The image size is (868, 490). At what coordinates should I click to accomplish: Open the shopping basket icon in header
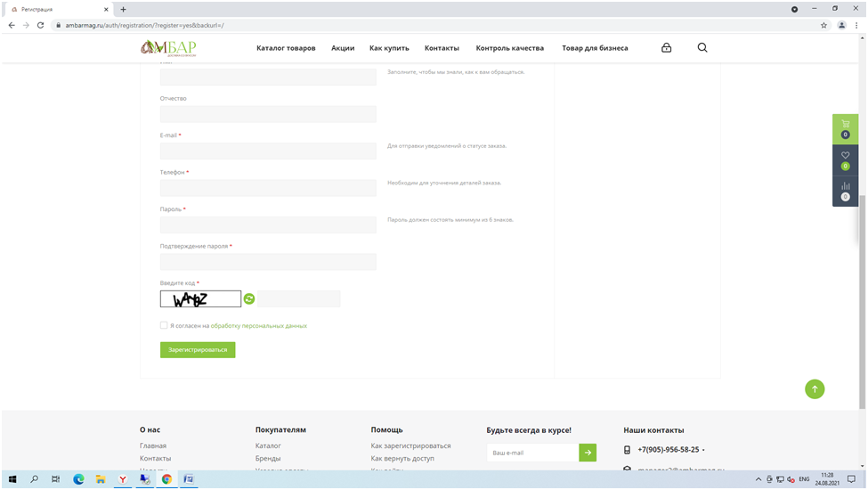[x=666, y=48]
